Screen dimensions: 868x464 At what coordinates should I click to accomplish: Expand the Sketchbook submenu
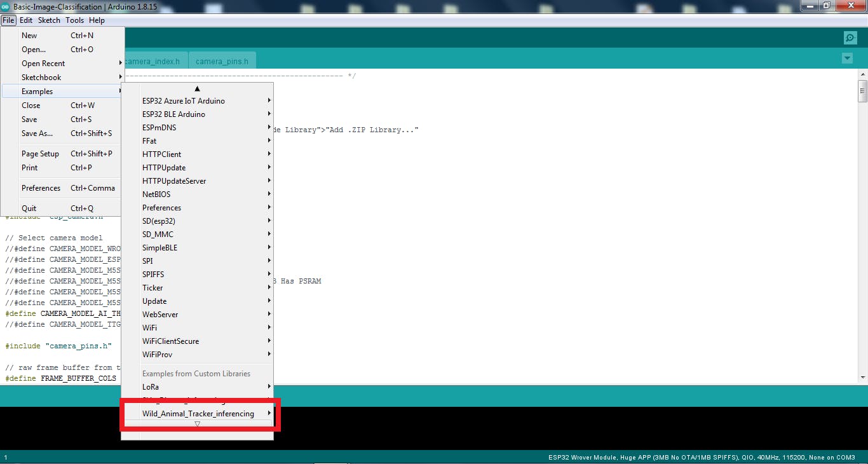coord(62,78)
